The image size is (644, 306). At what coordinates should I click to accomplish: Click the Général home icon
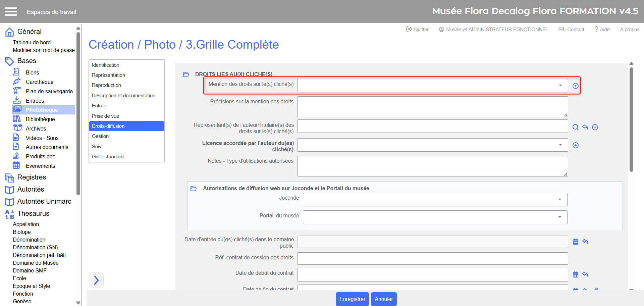[9, 32]
